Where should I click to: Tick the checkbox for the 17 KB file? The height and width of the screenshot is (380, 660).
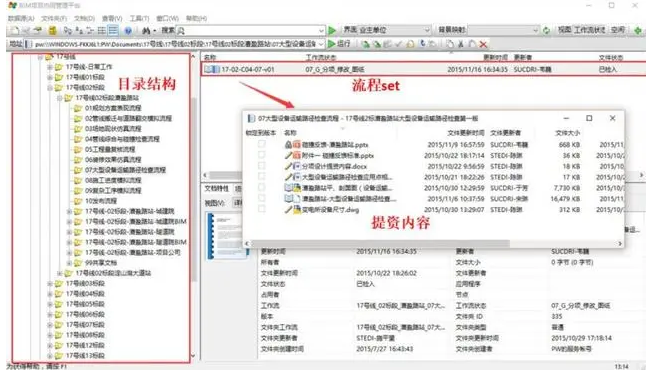point(261,177)
